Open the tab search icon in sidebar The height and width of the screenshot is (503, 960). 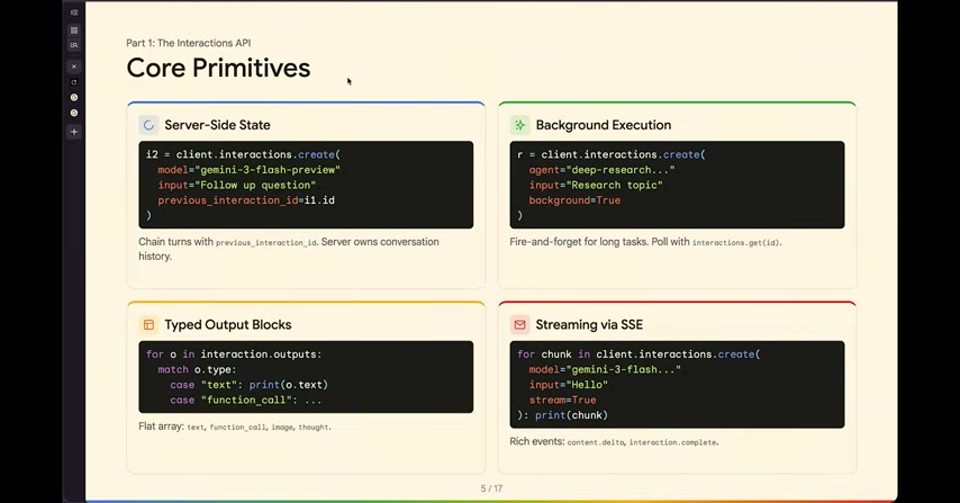[74, 45]
